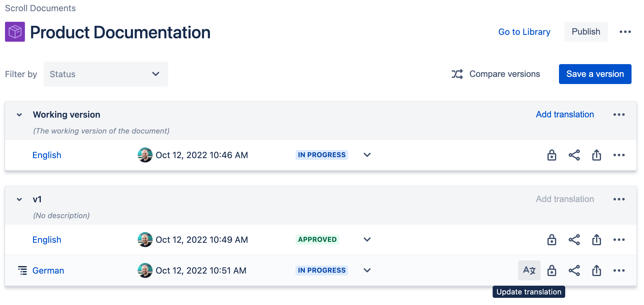Click the Update translation icon for German
644x305 pixels.
pyautogui.click(x=529, y=270)
